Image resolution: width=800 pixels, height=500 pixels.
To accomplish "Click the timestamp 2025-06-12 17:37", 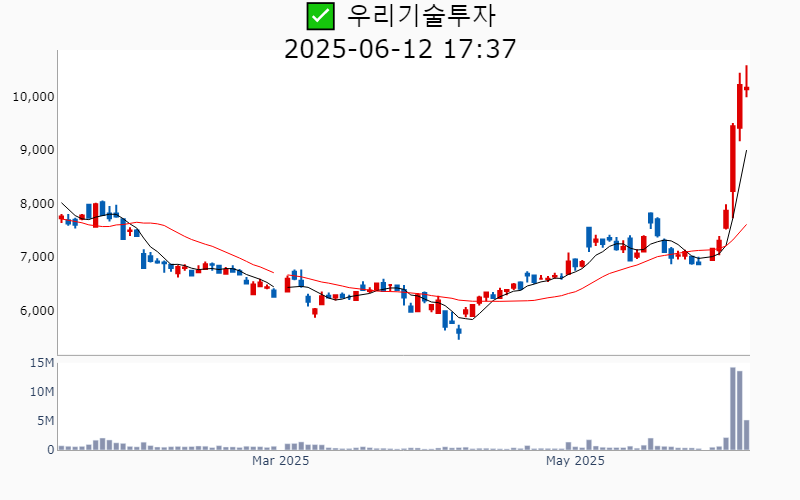I will coord(400,49).
